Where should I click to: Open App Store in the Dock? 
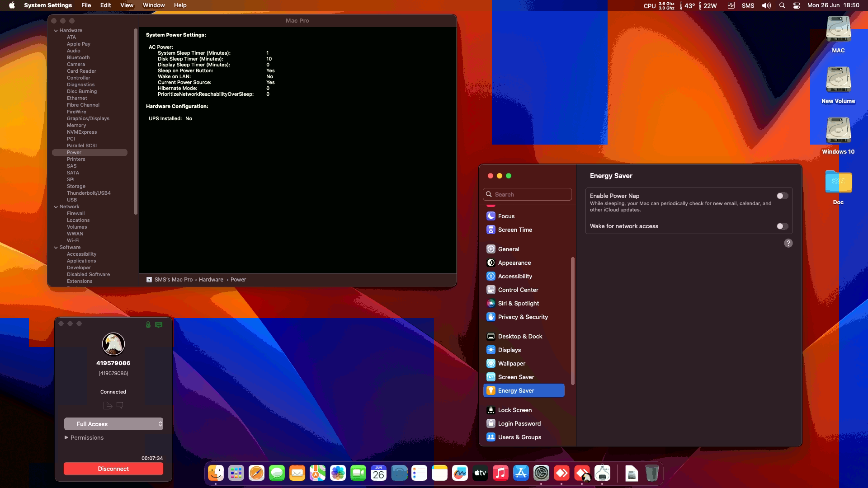coord(521,473)
